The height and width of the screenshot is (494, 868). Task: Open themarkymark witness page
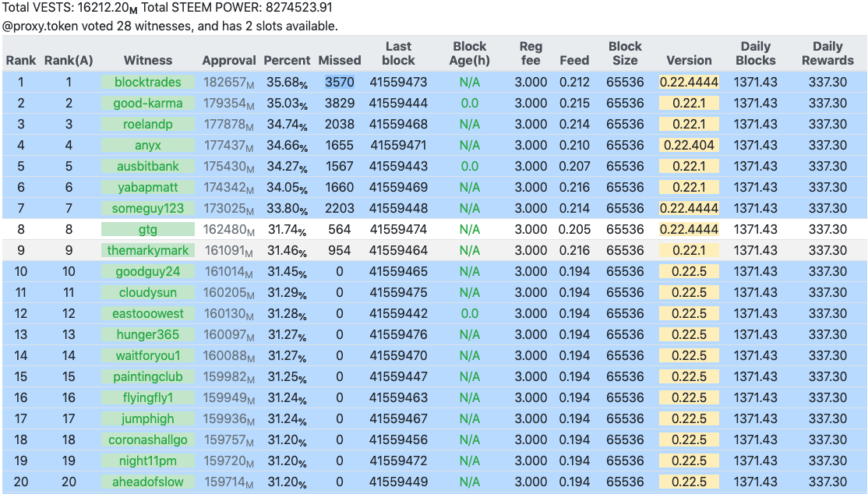coord(147,250)
